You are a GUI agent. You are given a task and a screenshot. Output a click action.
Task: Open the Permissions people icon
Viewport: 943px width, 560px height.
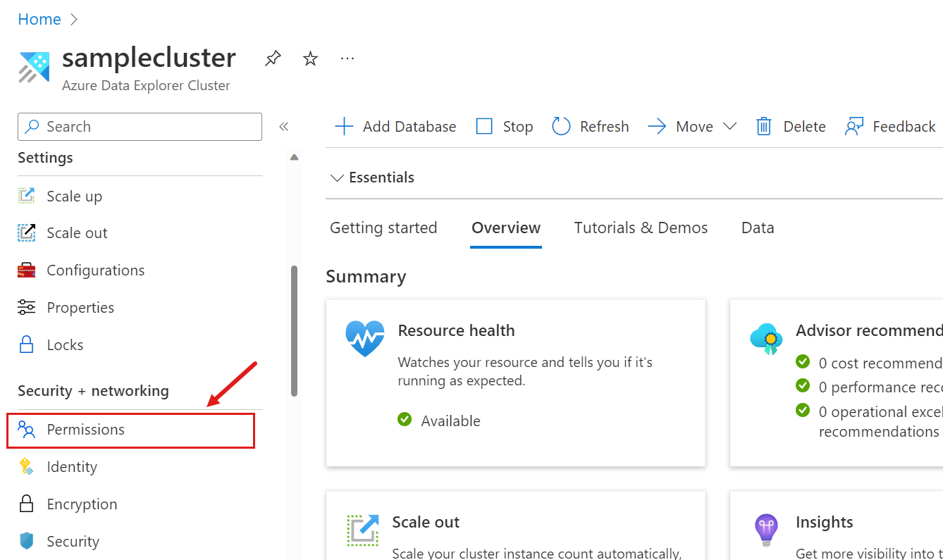[x=26, y=429]
